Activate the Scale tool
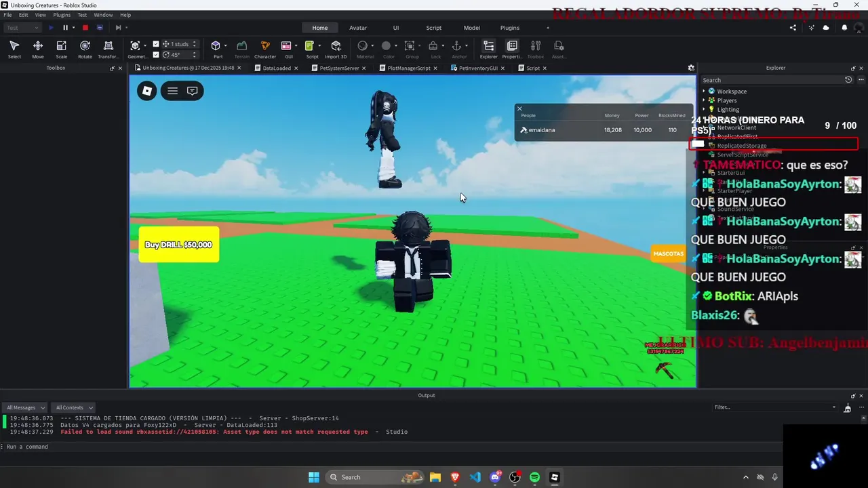This screenshot has height=488, width=868. [61, 49]
